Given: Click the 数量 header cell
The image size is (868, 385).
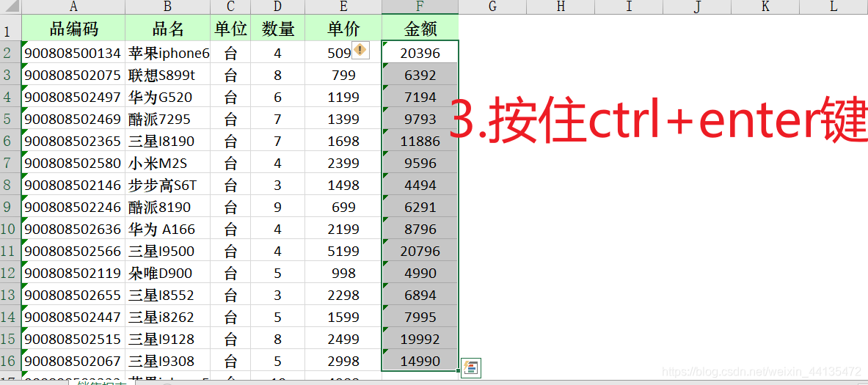Looking at the screenshot, I should (x=278, y=28).
